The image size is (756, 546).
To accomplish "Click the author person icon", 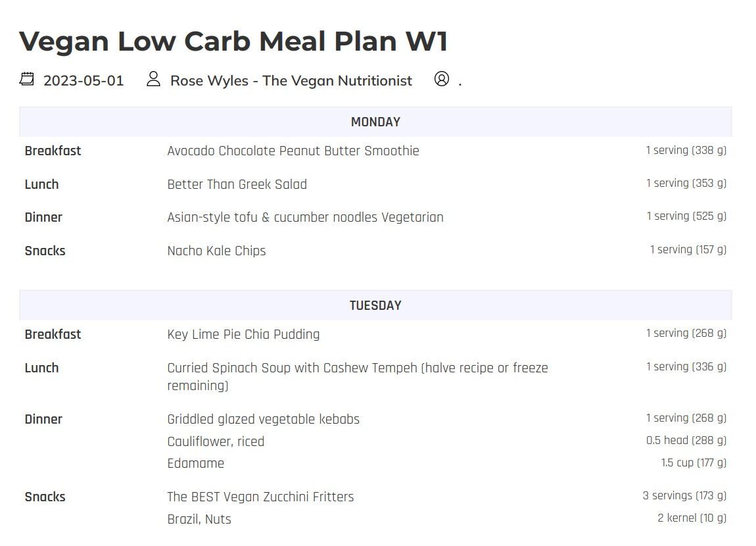I will (x=153, y=80).
